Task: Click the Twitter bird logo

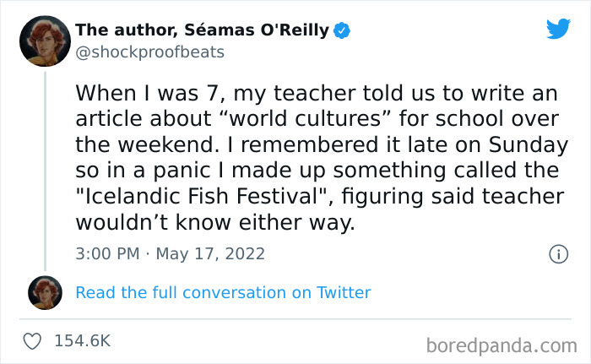Action: pos(558,30)
